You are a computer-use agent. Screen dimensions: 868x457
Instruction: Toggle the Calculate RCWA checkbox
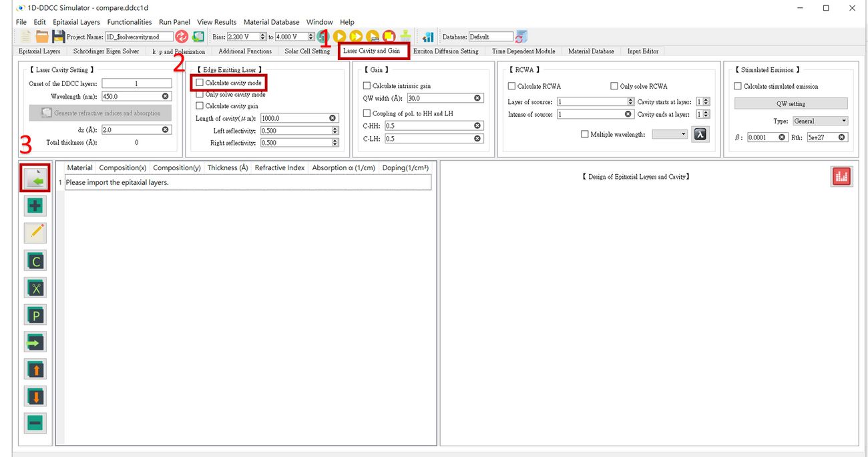point(511,86)
